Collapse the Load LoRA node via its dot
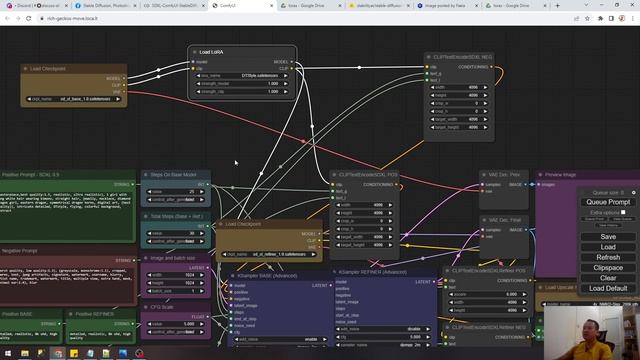640x360 pixels. (x=195, y=52)
